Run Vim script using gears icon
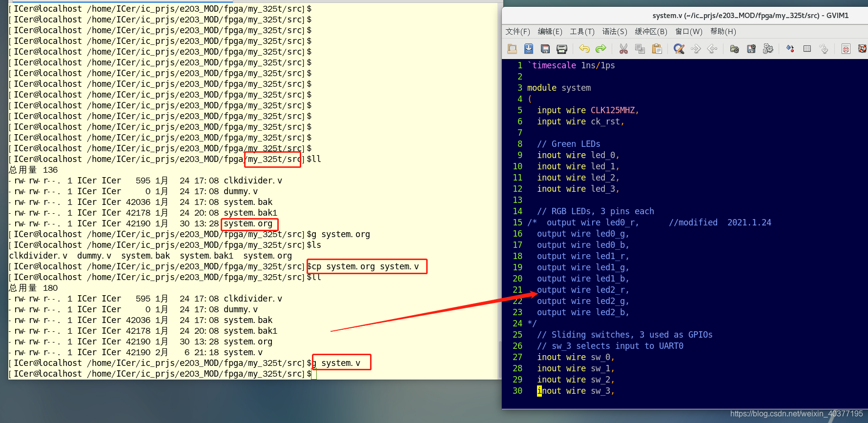The height and width of the screenshot is (423, 868). tap(768, 49)
